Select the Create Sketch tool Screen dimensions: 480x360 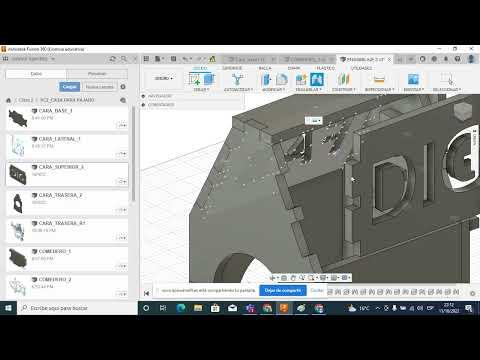[194, 79]
